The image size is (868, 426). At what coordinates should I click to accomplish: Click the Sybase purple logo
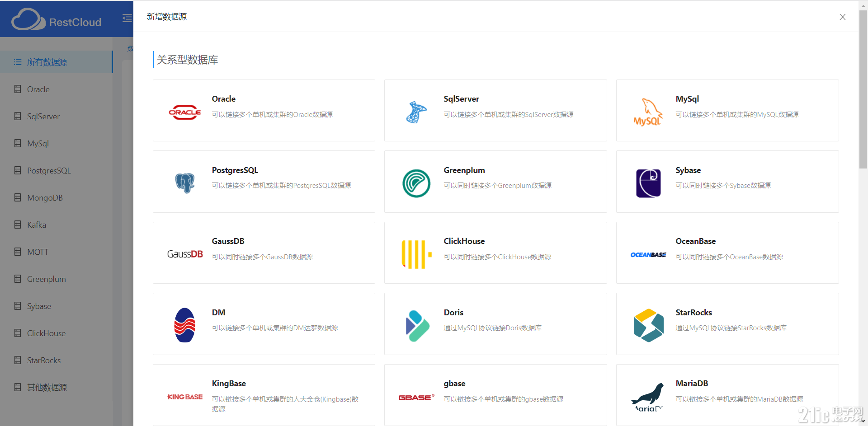point(648,183)
